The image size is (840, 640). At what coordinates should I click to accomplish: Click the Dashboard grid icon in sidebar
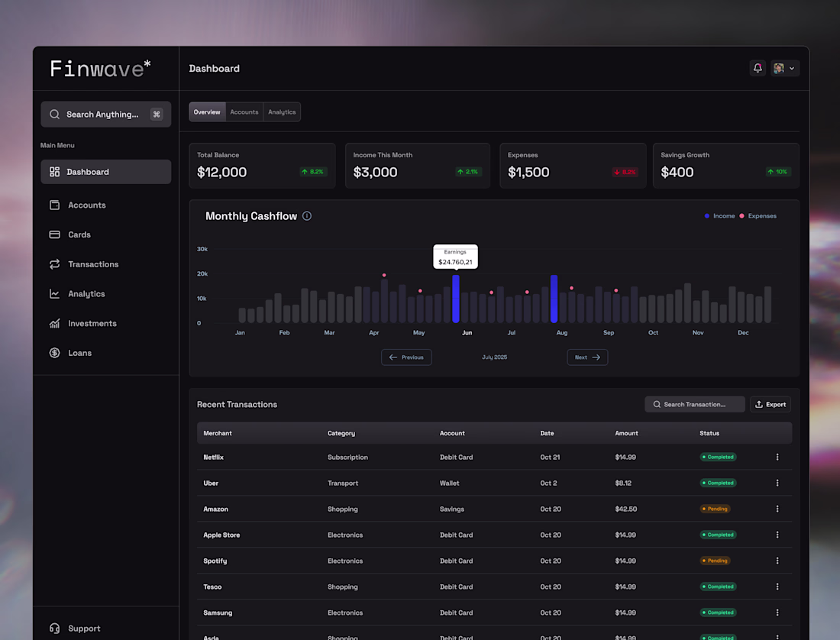[x=55, y=172]
